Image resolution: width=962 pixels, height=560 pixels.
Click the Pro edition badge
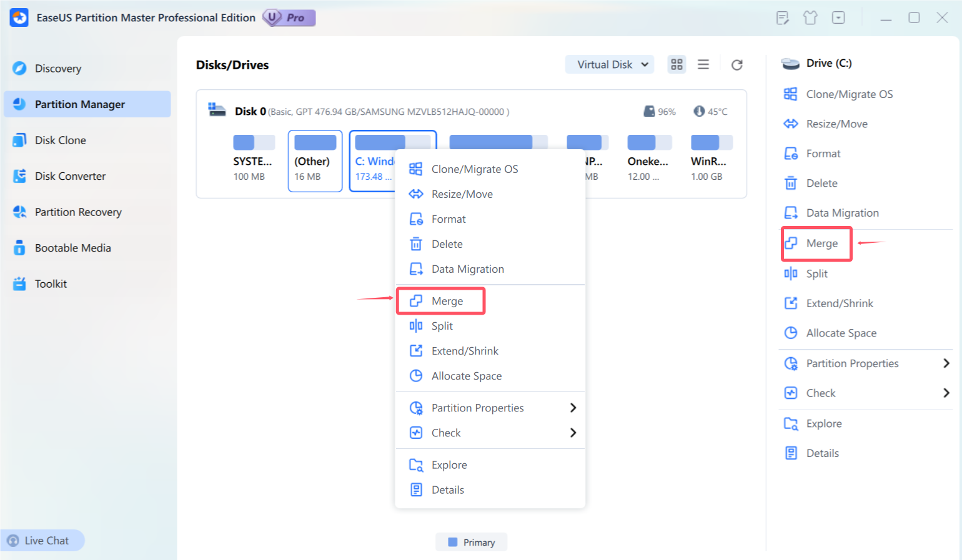point(289,17)
